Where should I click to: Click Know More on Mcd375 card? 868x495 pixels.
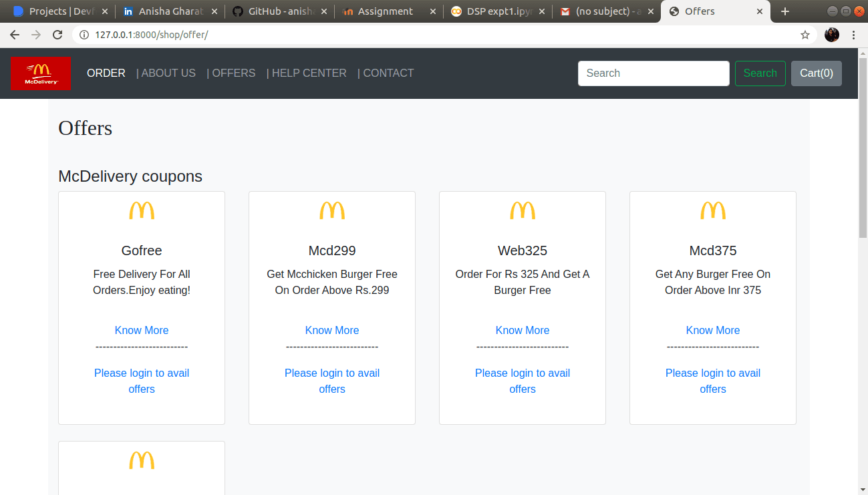click(713, 330)
